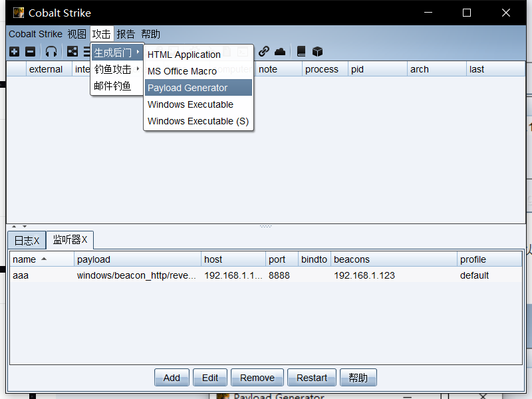Screen dimensions: 532x399
Task: Switch to pivot graph view icon
Action: pos(72,52)
